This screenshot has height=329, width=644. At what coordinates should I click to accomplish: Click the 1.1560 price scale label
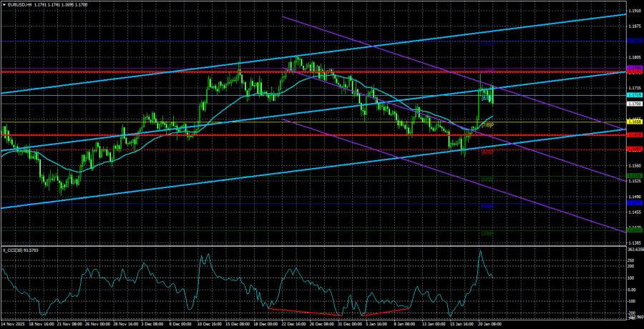(x=635, y=166)
